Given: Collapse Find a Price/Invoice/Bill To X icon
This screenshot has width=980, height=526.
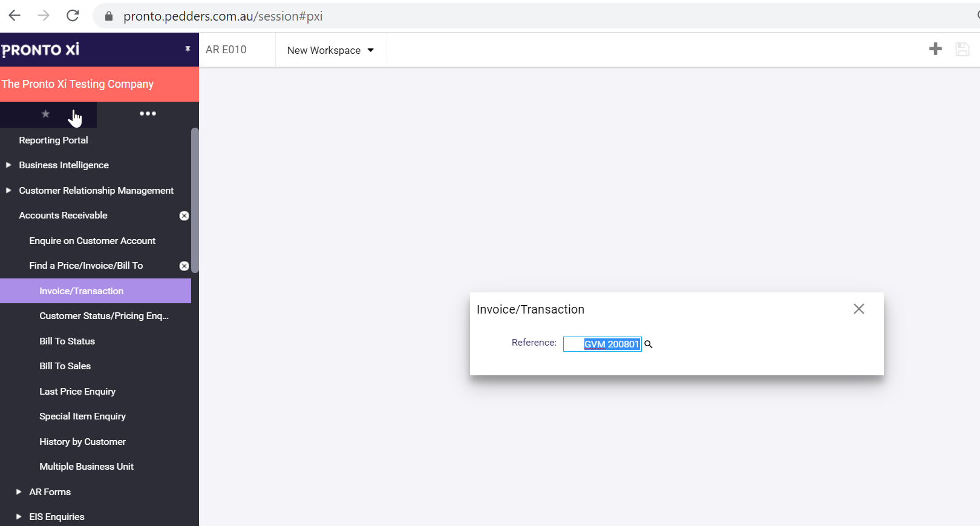Looking at the screenshot, I should pos(185,266).
